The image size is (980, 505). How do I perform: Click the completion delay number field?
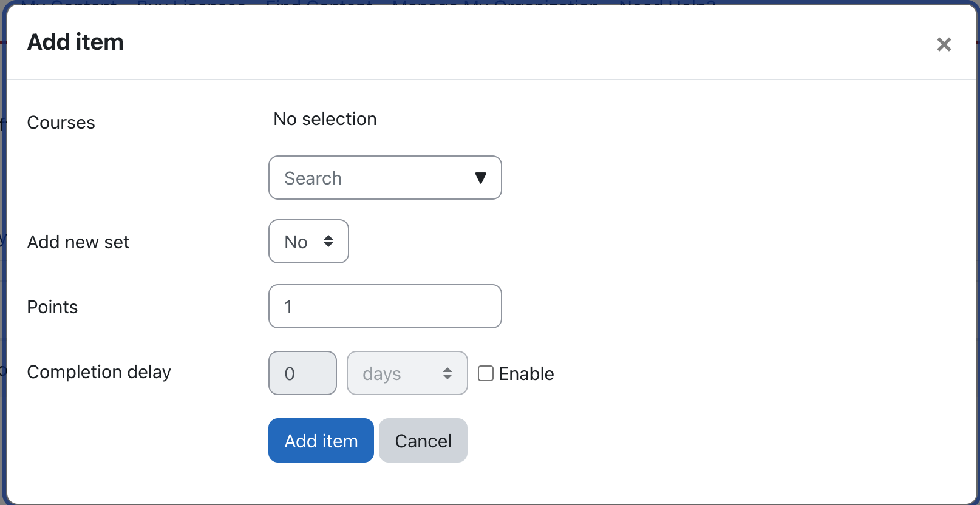coord(302,373)
